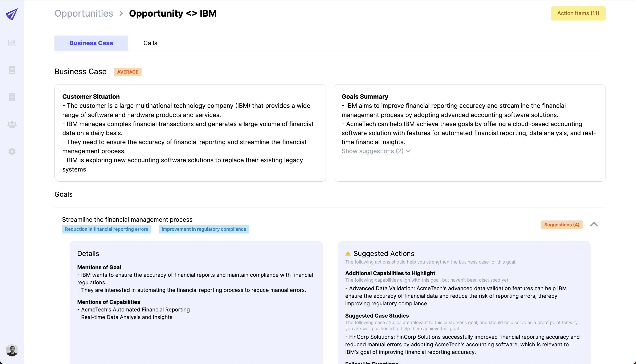636x364 pixels.
Task: Switch to the Calls tab
Action: (150, 43)
